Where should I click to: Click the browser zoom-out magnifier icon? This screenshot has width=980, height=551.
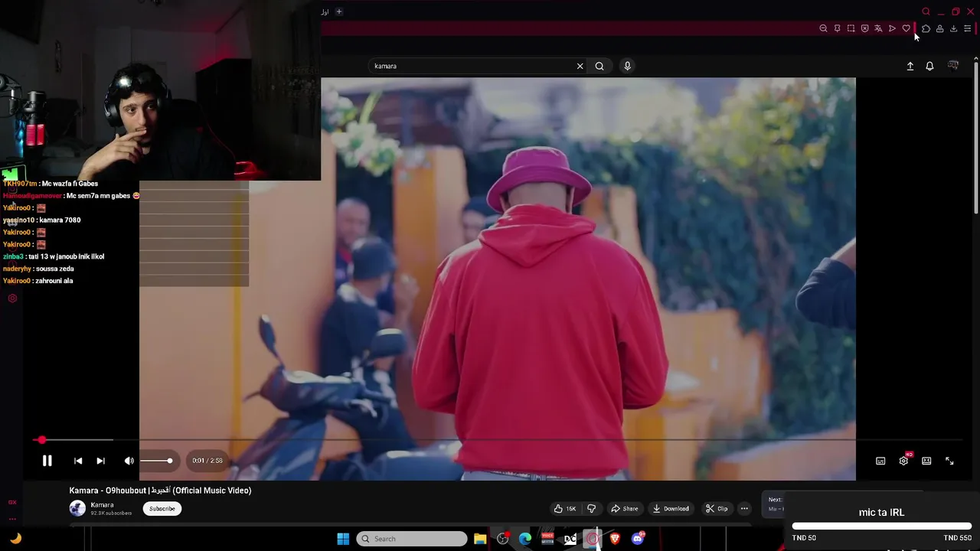(823, 28)
